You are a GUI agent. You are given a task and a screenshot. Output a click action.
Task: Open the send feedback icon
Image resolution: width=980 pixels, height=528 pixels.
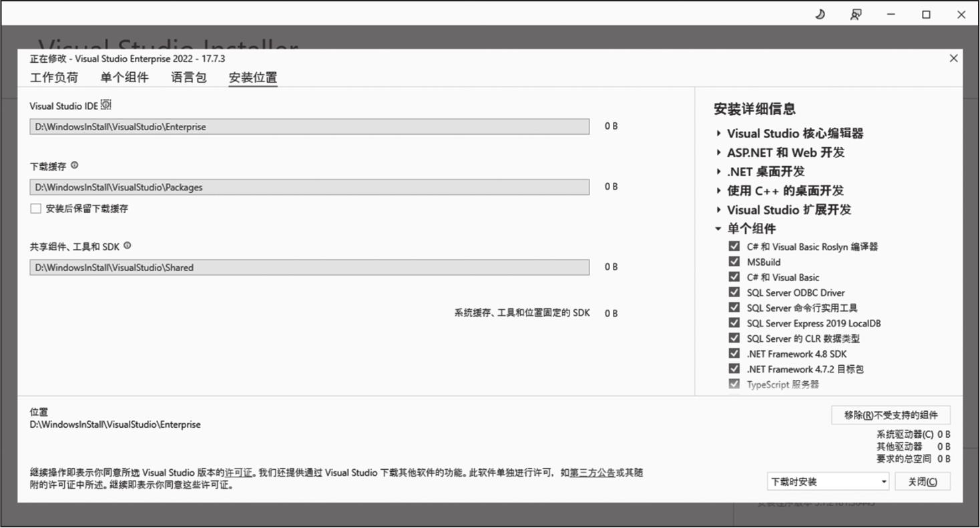click(x=855, y=15)
